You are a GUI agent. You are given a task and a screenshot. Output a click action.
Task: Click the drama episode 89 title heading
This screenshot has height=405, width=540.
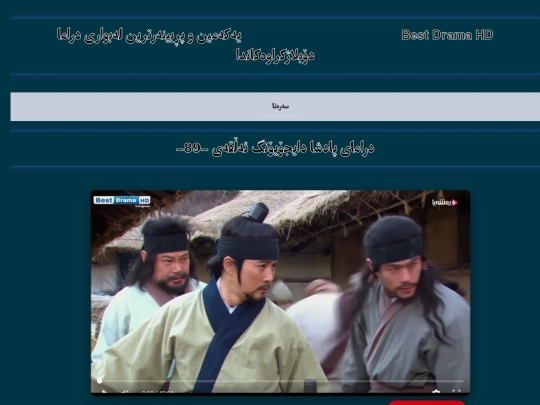click(x=275, y=148)
